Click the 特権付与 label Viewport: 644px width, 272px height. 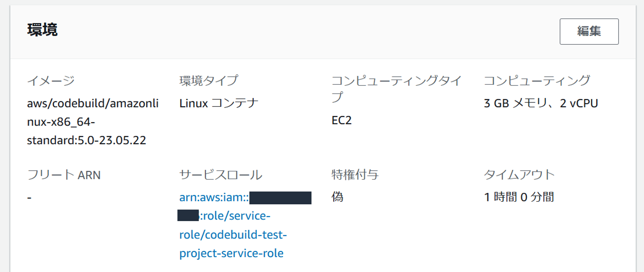(x=355, y=175)
